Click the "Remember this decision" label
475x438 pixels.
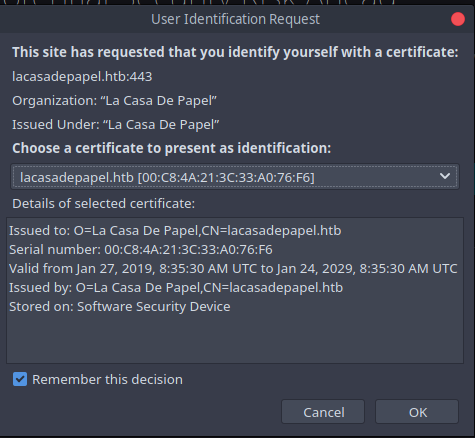point(107,379)
